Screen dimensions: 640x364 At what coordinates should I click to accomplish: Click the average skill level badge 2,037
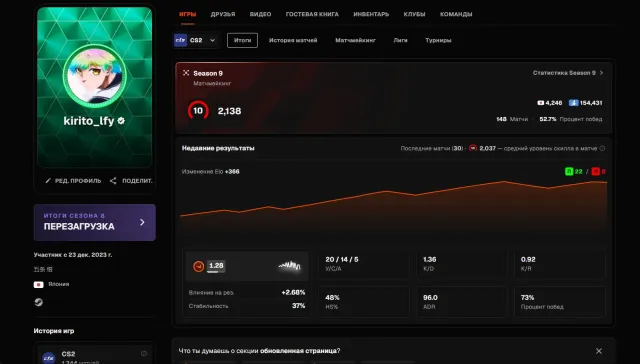473,148
